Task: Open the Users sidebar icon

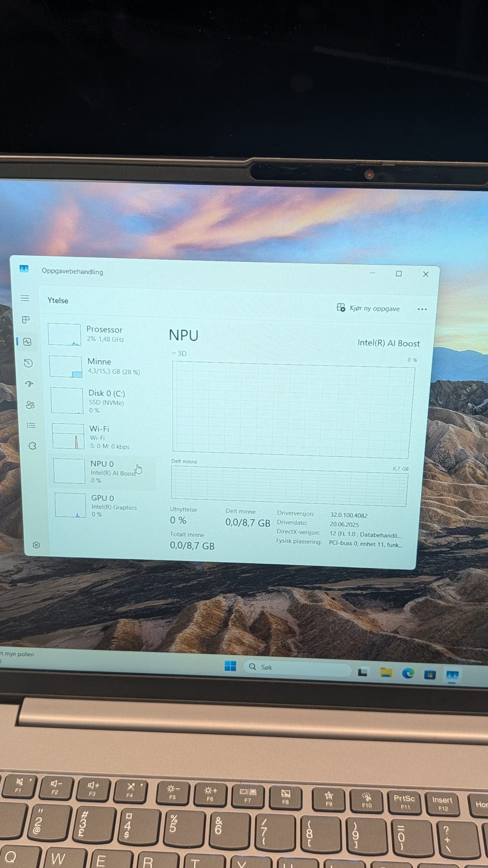Action: [x=30, y=405]
